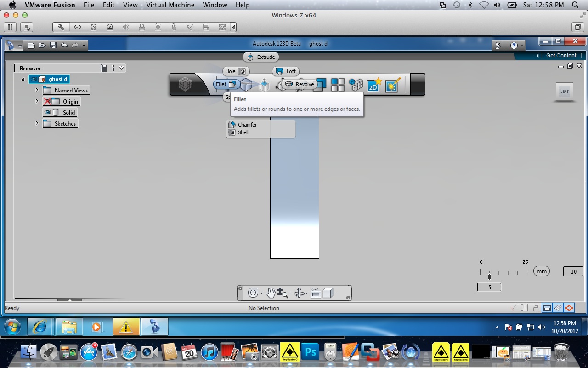588x368 pixels.
Task: Toggle Origin folder visibility eye
Action: pos(47,101)
